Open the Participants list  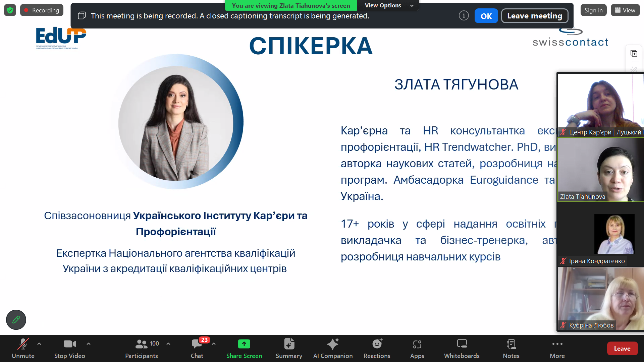point(142,348)
